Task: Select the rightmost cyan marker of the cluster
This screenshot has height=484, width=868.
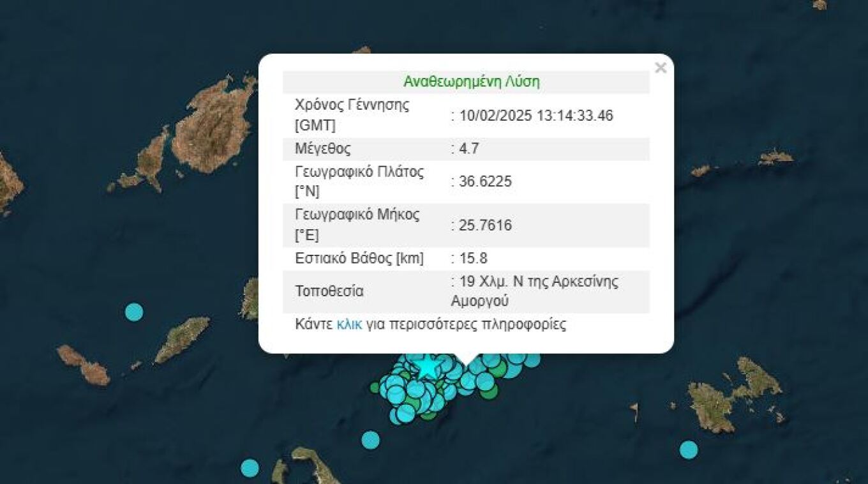Action: coord(532,359)
